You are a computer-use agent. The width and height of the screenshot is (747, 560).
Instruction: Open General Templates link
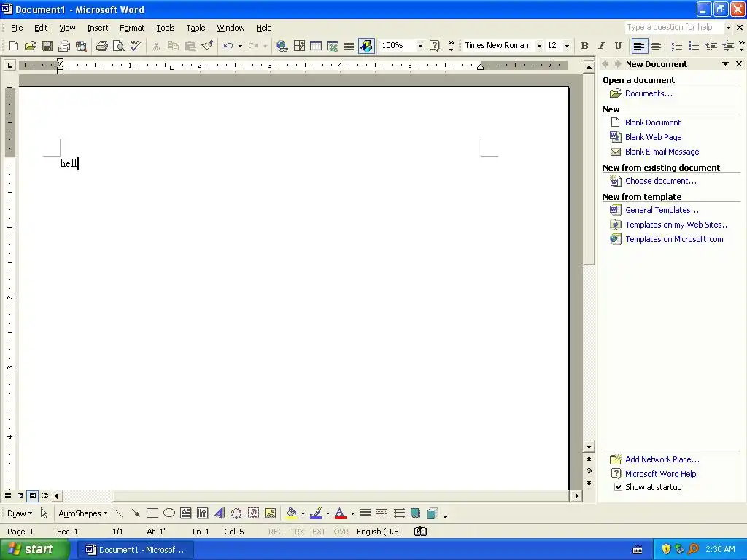tap(662, 210)
